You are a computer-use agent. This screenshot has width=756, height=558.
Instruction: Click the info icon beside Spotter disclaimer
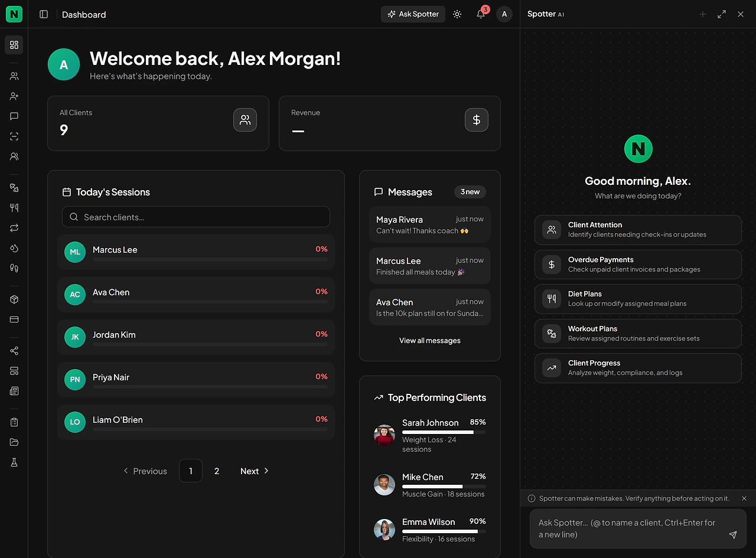click(532, 498)
